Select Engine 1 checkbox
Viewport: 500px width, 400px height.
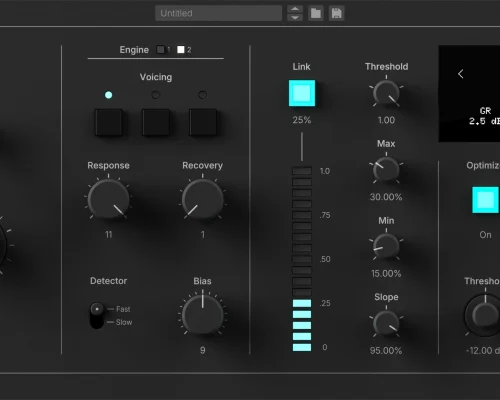coord(161,50)
